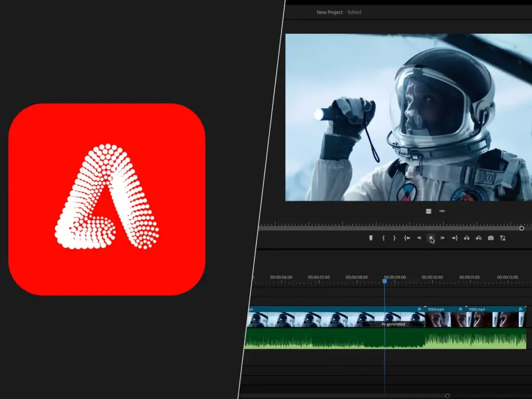This screenshot has width=532, height=399.
Task: Click the zoom slider handle near the ruler
Action: point(522,229)
